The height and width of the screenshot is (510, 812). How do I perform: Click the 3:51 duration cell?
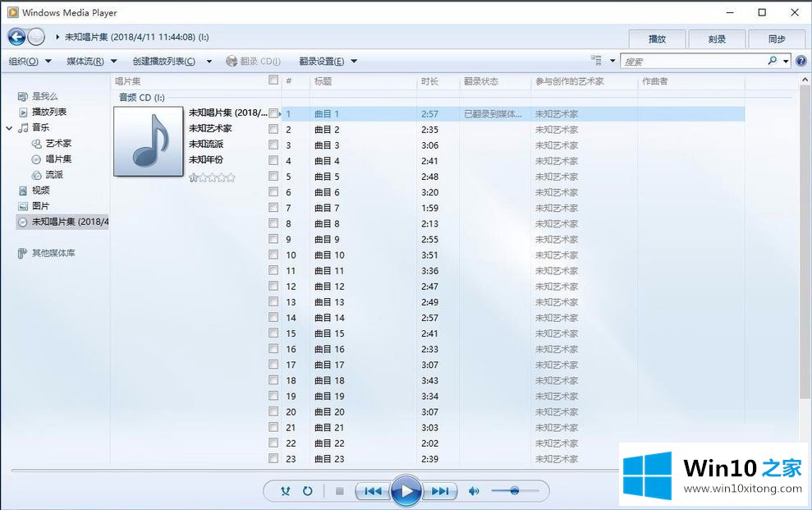click(x=430, y=255)
